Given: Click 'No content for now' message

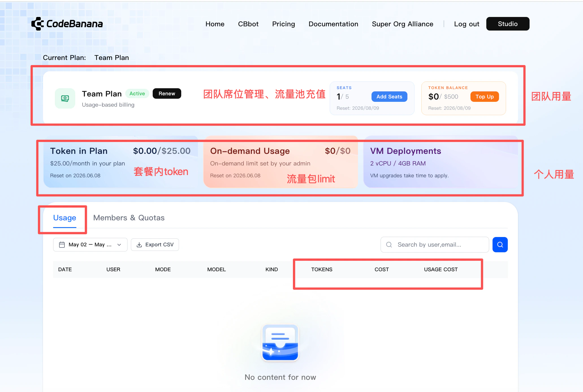Looking at the screenshot, I should (280, 377).
